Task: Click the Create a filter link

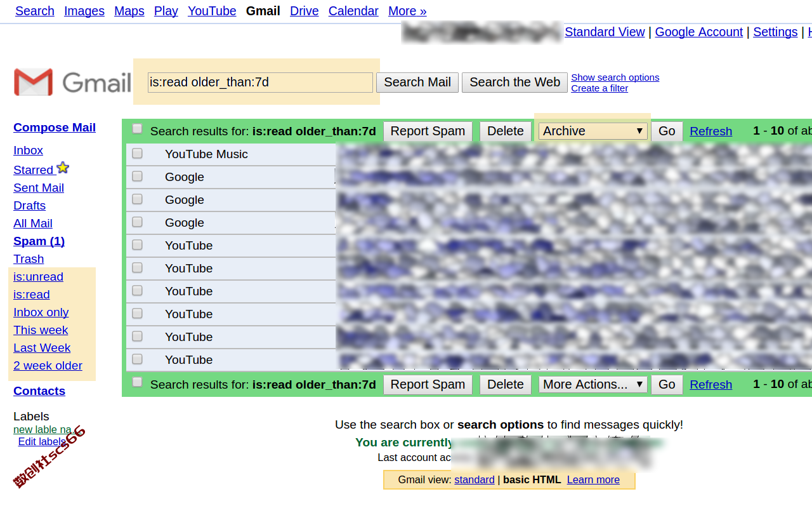Action: (599, 88)
